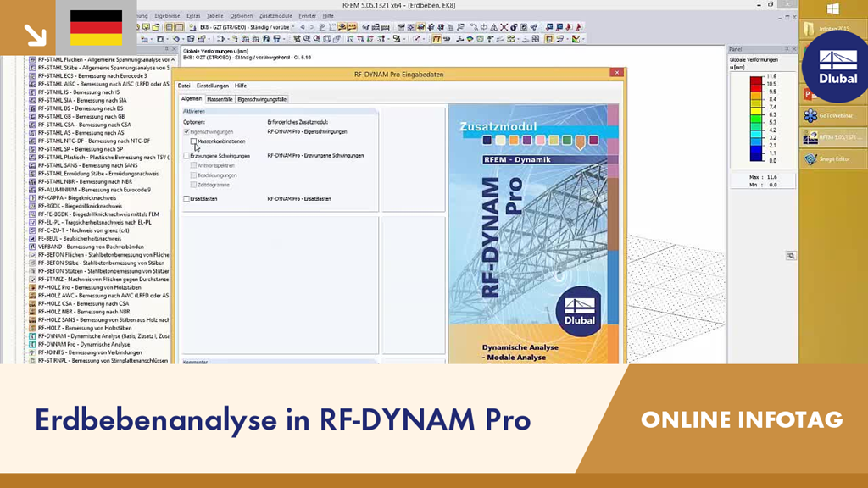Screen dimensions: 868x488
Task: Pin the Panel legend window
Action: point(786,49)
